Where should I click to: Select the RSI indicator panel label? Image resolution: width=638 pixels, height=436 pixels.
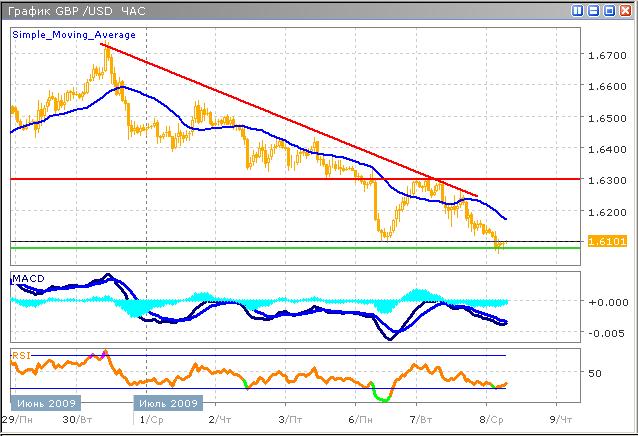[20, 355]
